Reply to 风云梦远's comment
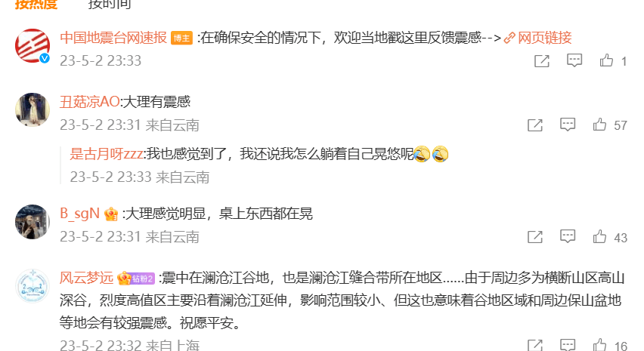Screen dimensions: 644x351 coord(568,345)
